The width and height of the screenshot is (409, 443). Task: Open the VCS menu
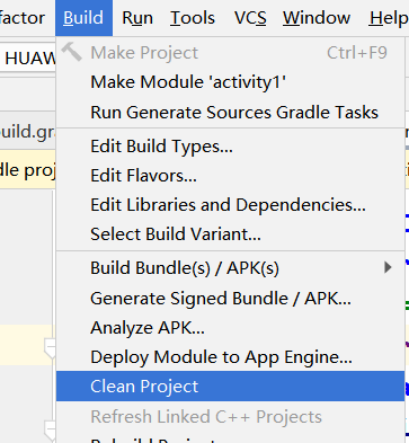(x=250, y=18)
